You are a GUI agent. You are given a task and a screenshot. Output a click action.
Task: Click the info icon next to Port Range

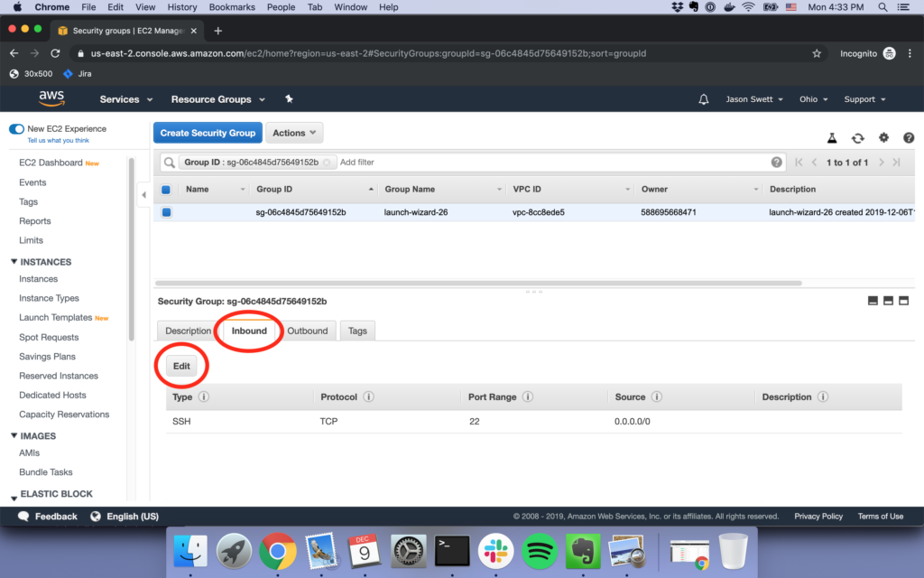pyautogui.click(x=528, y=397)
